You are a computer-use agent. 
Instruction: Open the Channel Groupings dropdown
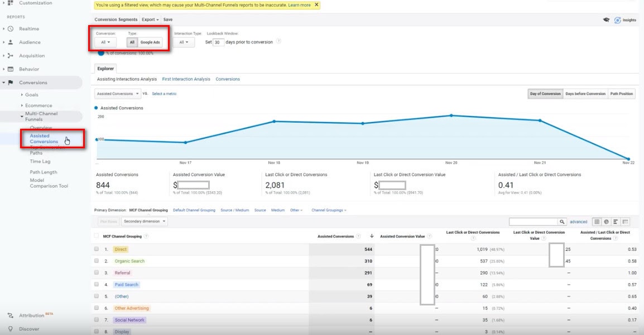point(329,210)
